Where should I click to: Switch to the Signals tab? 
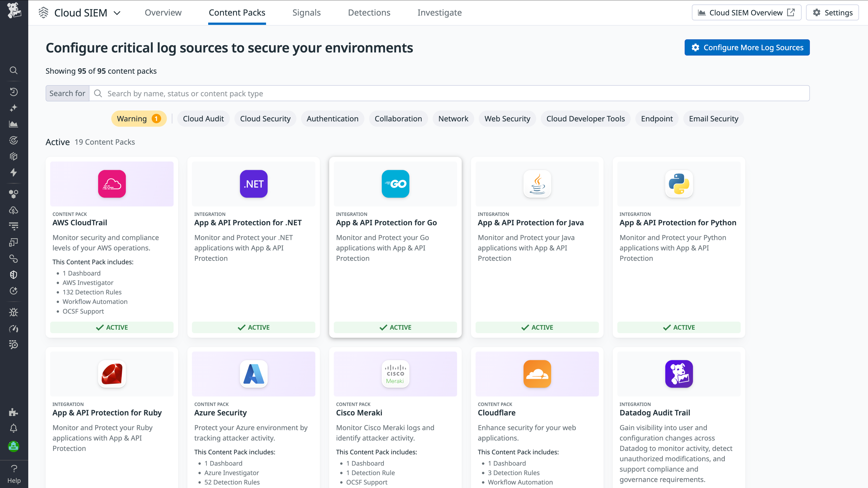(306, 12)
